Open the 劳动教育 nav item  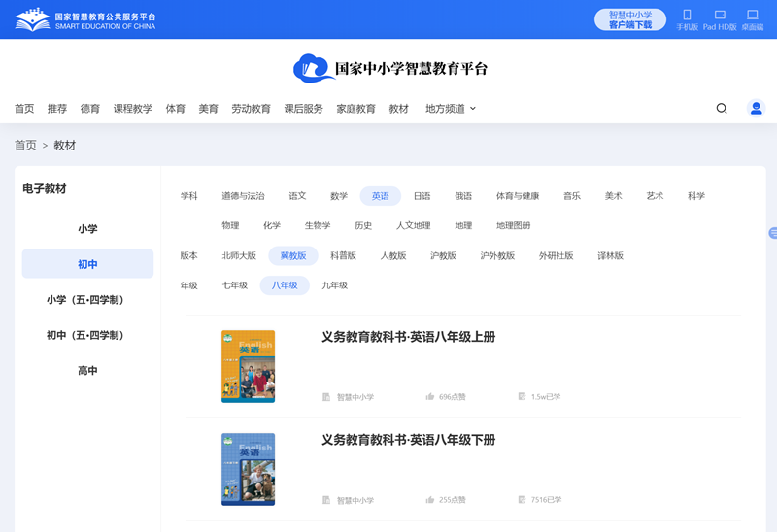tap(252, 109)
